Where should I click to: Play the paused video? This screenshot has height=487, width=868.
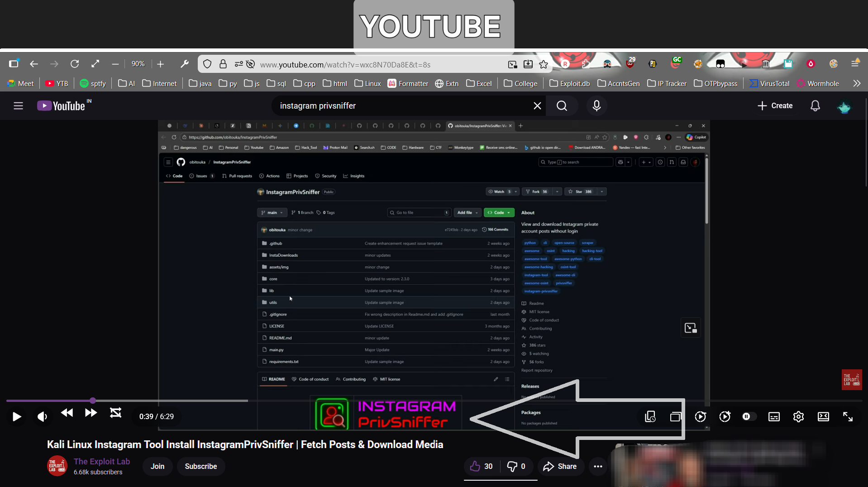click(17, 416)
